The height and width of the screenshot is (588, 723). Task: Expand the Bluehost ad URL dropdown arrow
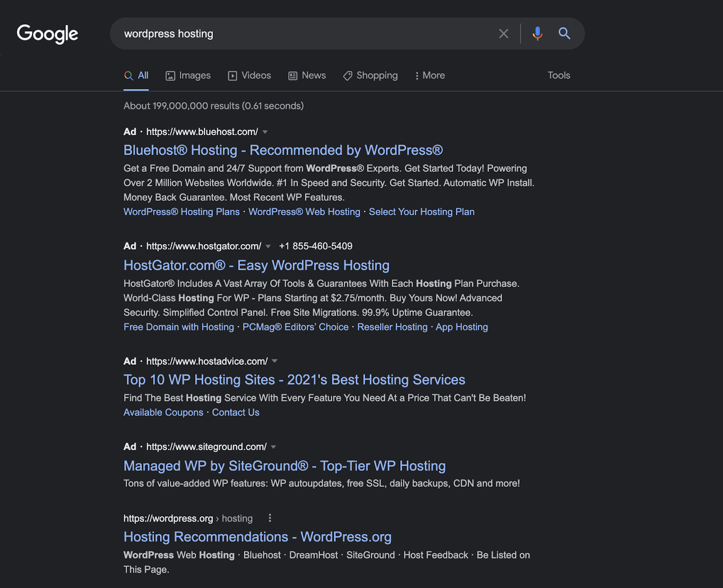click(265, 132)
